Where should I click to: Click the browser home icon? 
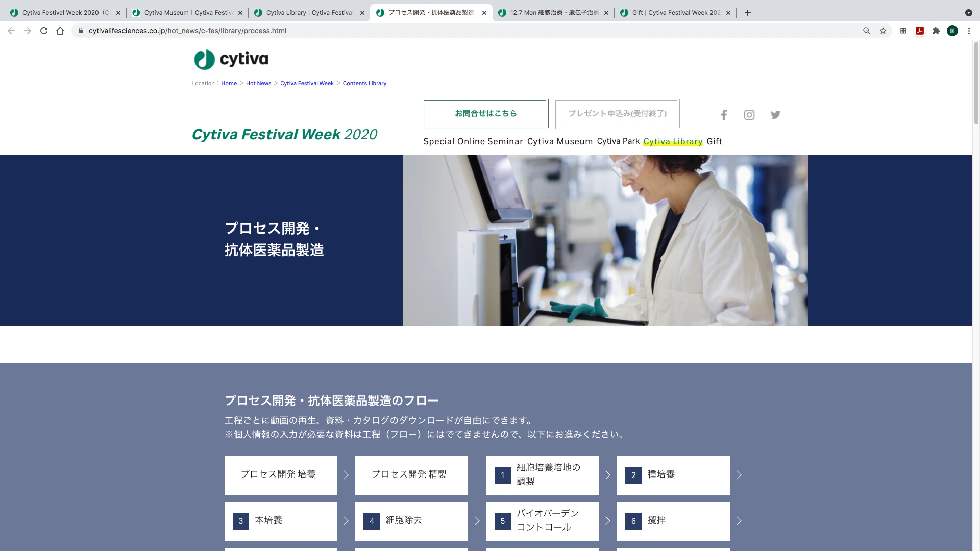(x=60, y=31)
